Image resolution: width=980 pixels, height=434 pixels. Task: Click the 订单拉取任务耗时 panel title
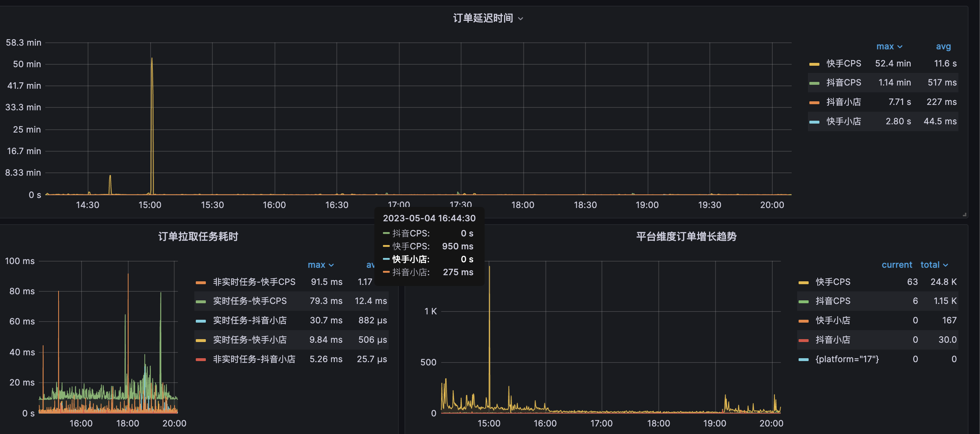(x=198, y=237)
